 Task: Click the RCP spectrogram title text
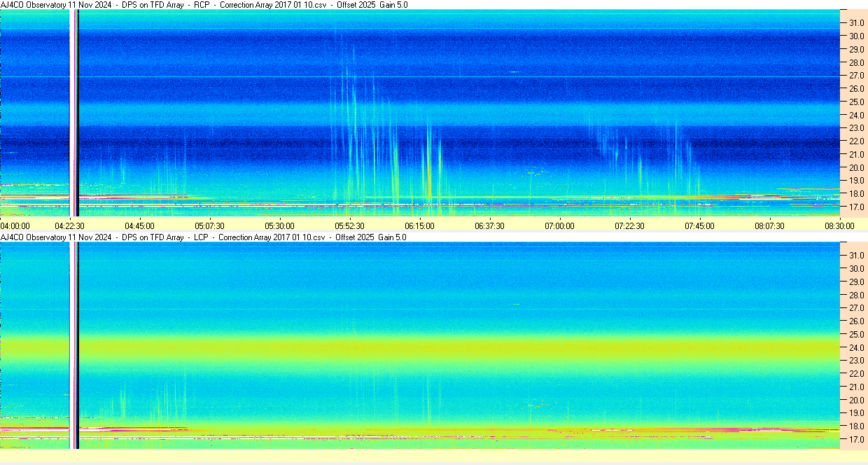pos(204,5)
